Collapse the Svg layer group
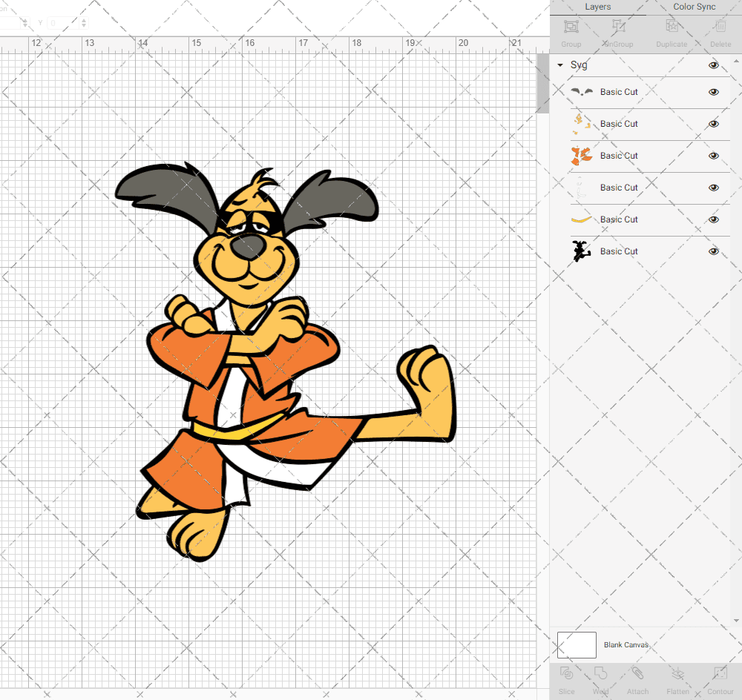 point(560,65)
